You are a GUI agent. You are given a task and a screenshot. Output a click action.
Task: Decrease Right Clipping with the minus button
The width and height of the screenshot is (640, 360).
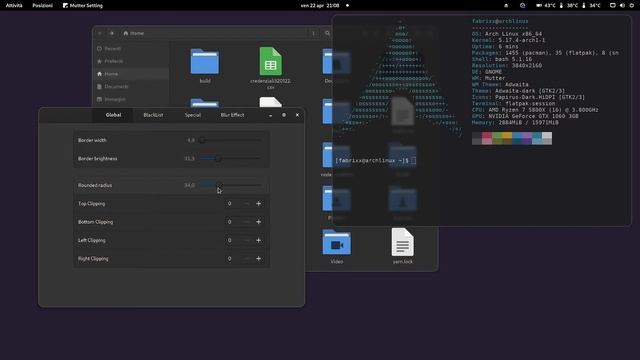click(246, 258)
